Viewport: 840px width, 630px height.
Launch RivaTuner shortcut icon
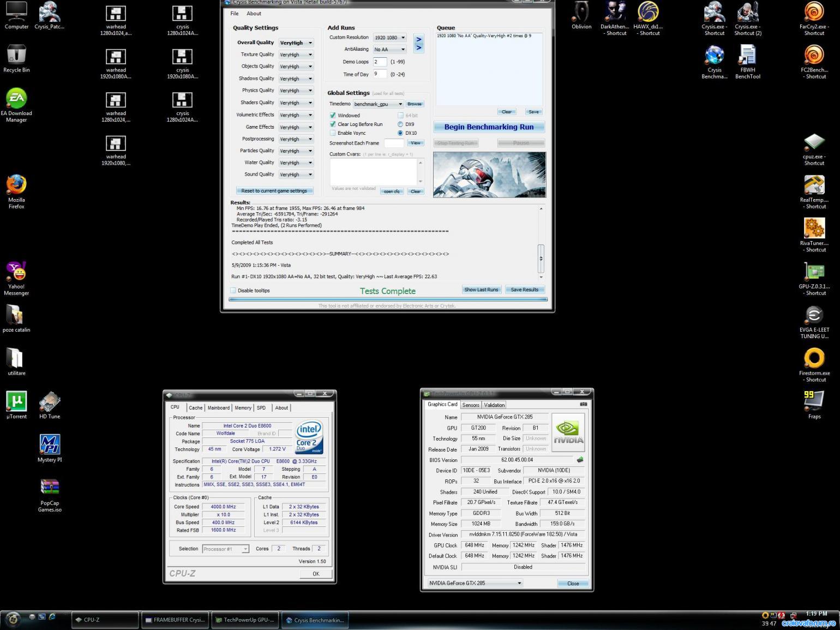coord(814,235)
